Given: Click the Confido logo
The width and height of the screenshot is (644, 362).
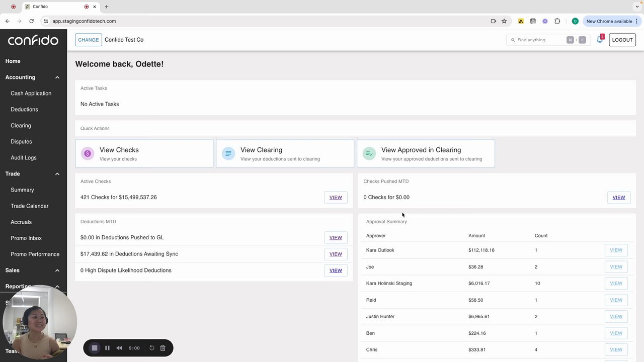Looking at the screenshot, I should 33,40.
